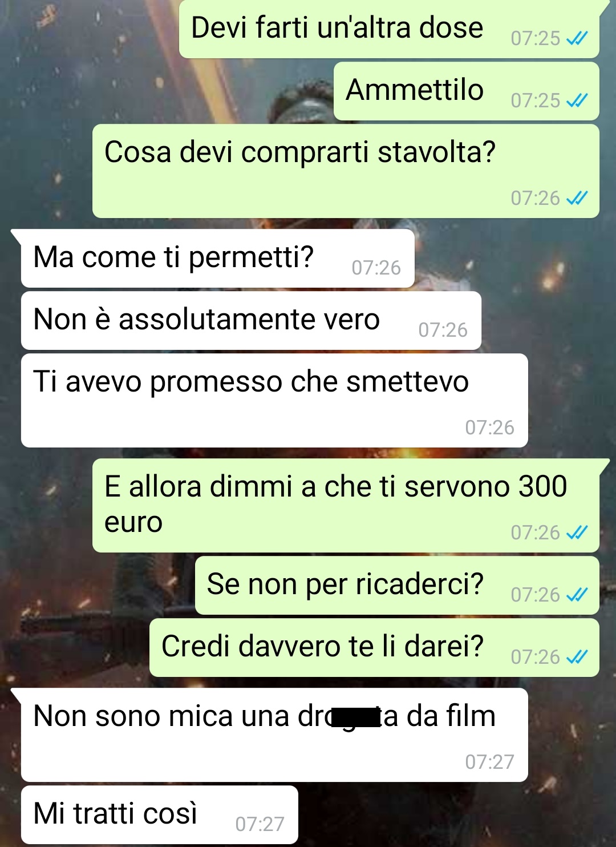The image size is (616, 847).
Task: Tap 'Ti avevo promesso che smettevo' bubble
Action: [274, 401]
